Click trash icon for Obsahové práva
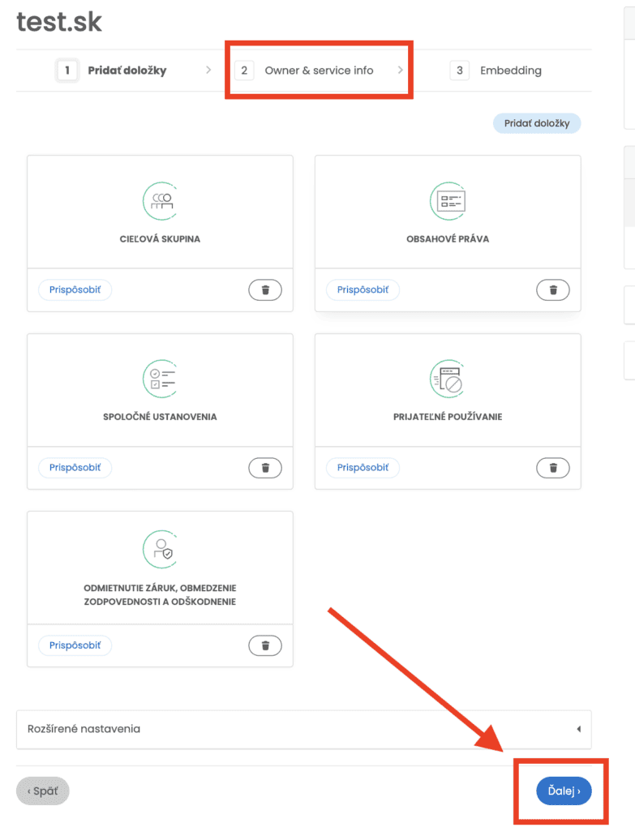 tap(553, 289)
